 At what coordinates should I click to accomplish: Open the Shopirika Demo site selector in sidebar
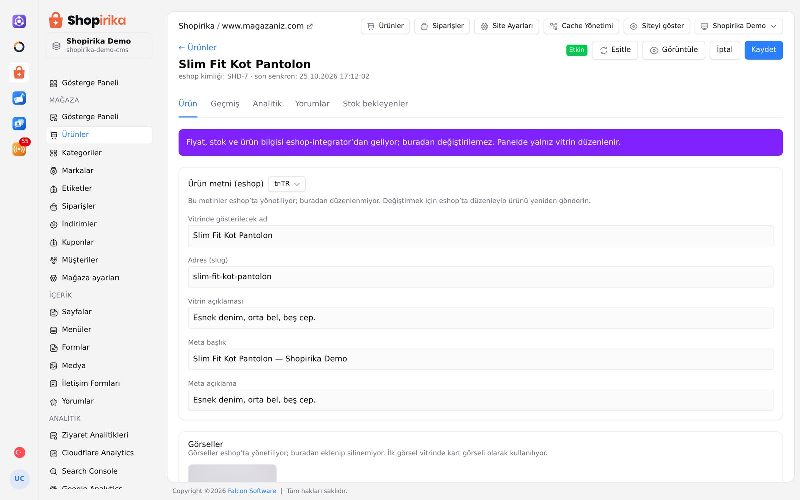tap(99, 45)
